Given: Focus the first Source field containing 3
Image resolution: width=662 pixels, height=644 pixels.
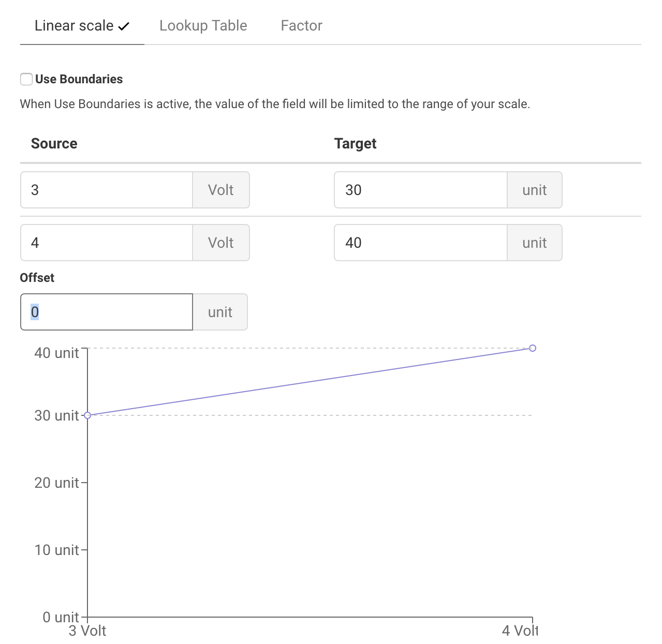Looking at the screenshot, I should click(107, 190).
